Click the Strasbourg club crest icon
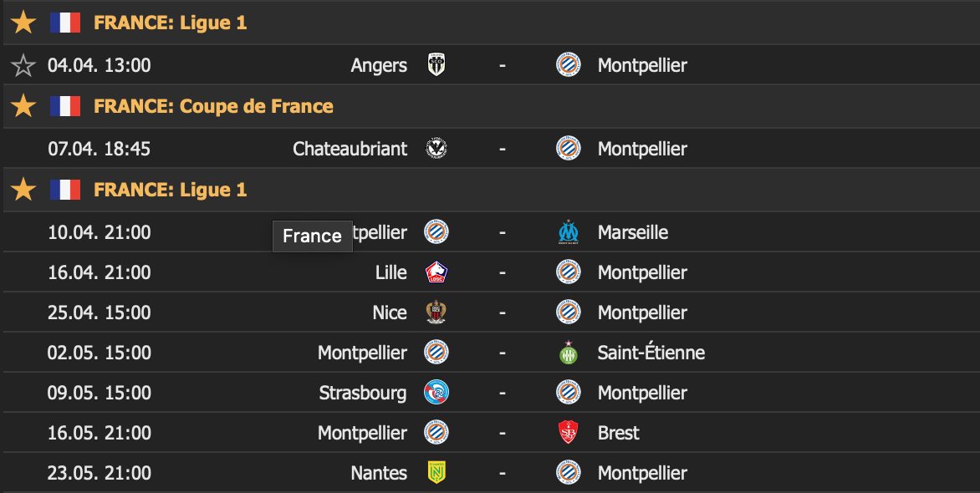980x493 pixels. (436, 393)
